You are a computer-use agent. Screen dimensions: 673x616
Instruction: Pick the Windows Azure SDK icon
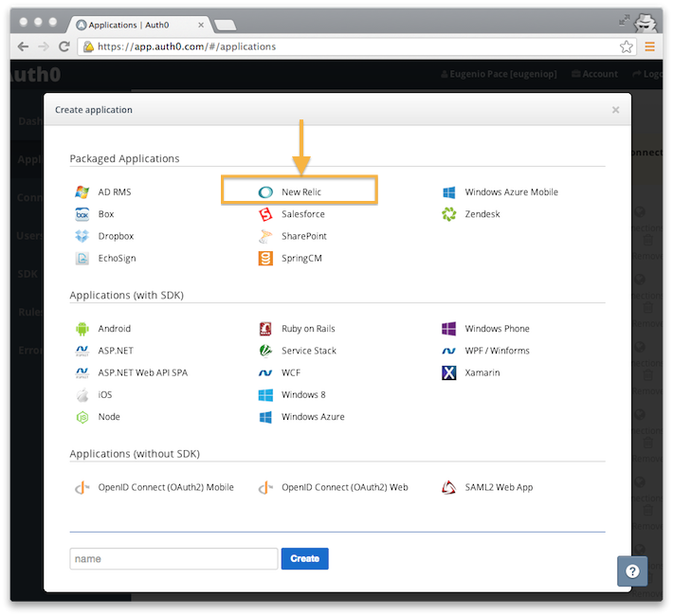click(265, 416)
